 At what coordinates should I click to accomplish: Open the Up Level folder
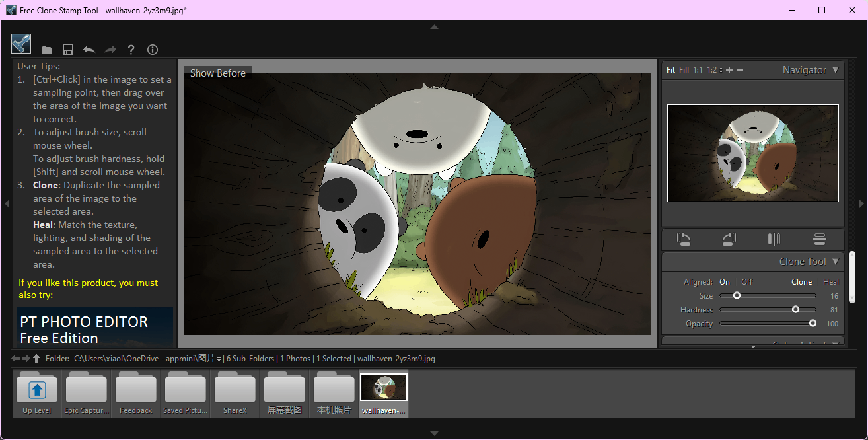tap(37, 394)
